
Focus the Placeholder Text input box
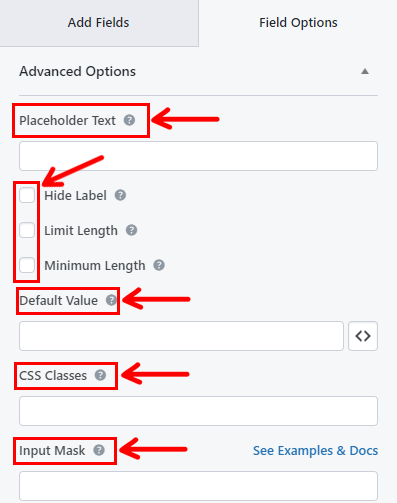(x=198, y=156)
